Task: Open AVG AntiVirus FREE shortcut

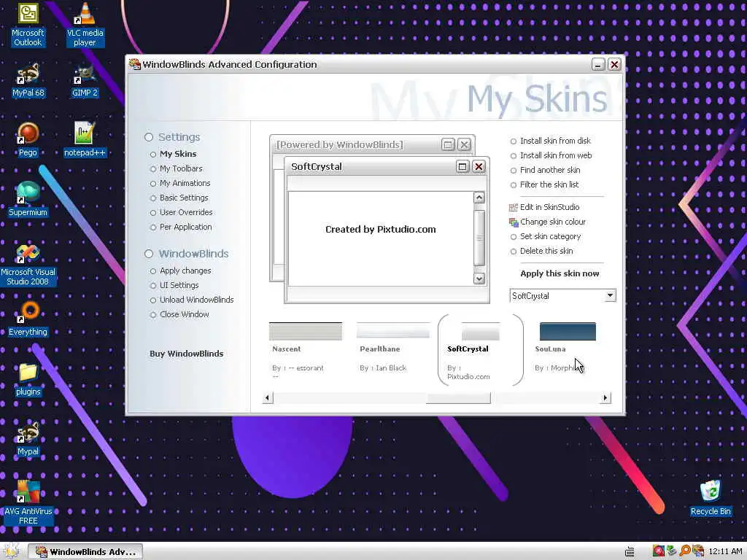Action: [28, 503]
